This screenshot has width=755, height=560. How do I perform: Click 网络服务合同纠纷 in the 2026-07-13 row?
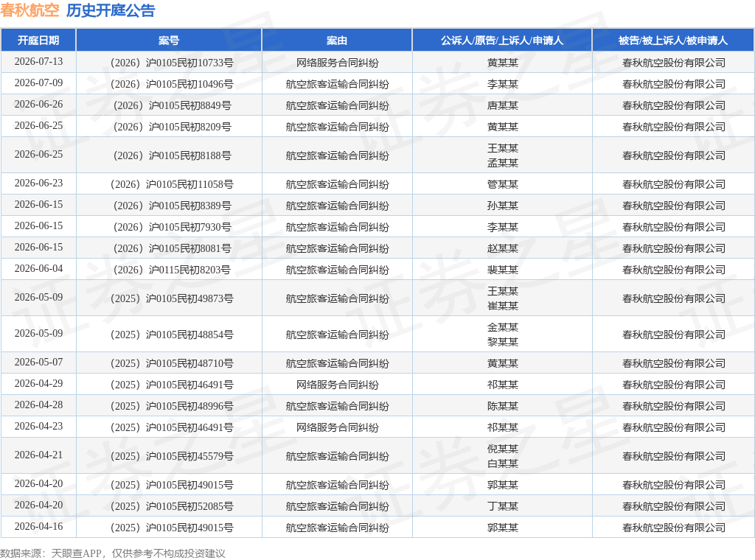pos(337,63)
